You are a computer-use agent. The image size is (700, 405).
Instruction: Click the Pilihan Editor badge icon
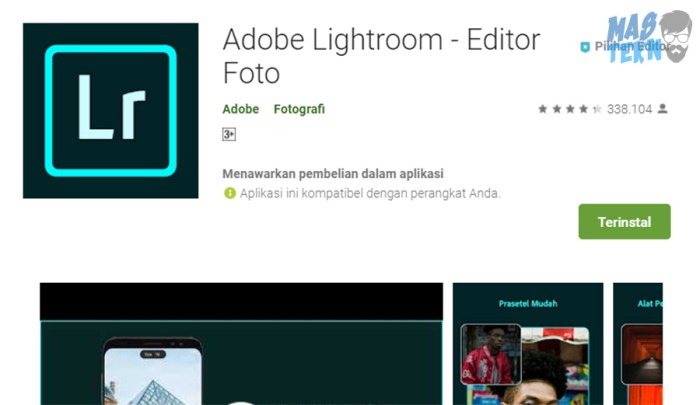pos(585,47)
